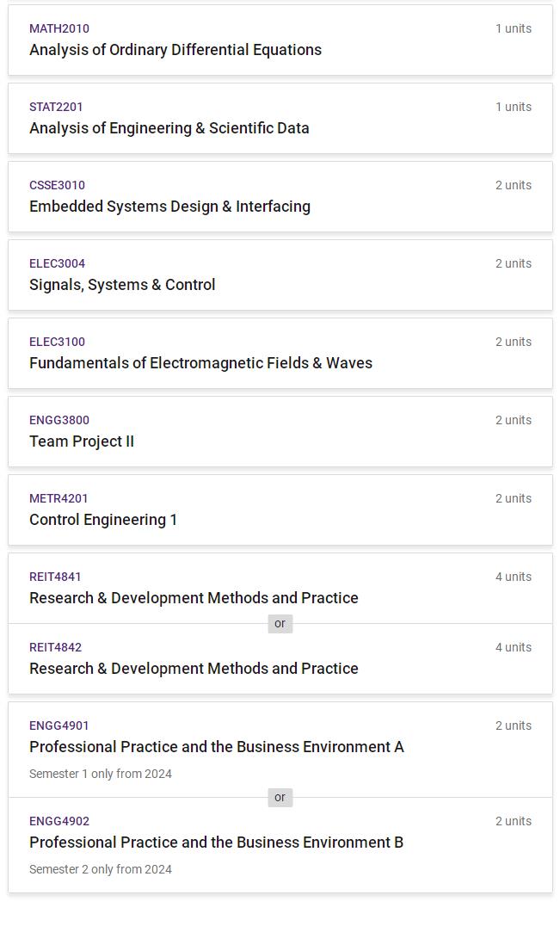This screenshot has height=926, width=560.
Task: Click the METR4201 course code
Action: (x=58, y=498)
